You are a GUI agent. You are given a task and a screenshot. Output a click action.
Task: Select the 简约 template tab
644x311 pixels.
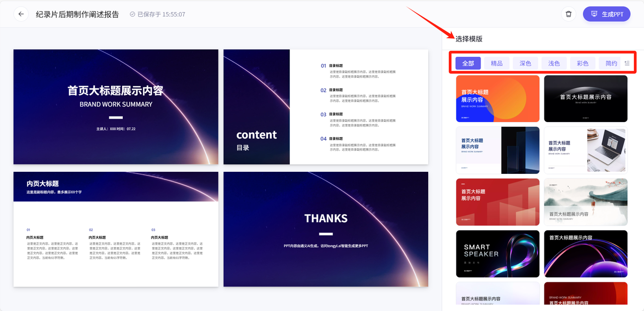click(611, 63)
